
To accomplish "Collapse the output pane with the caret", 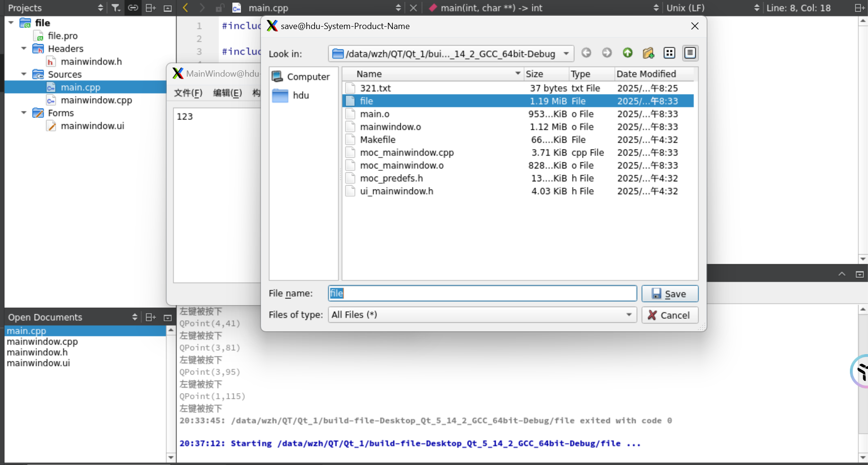I will point(842,274).
